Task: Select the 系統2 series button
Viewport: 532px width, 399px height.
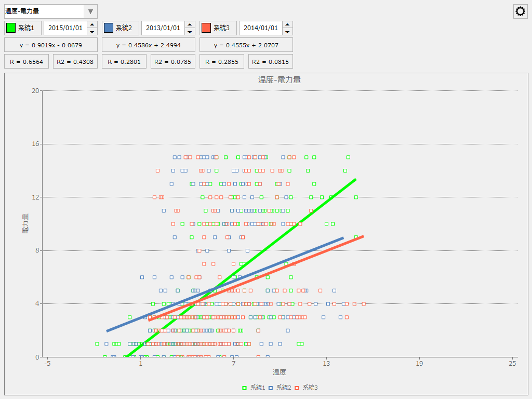Action: point(119,28)
